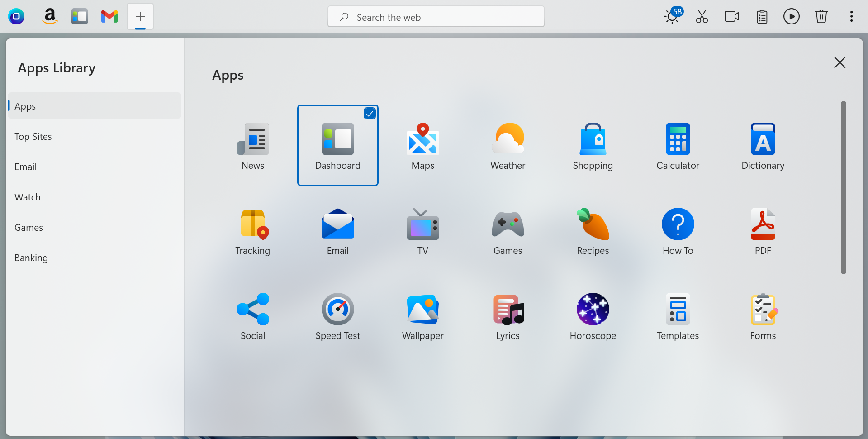The image size is (868, 439).
Task: Open the three-dot menu at top right
Action: [851, 16]
